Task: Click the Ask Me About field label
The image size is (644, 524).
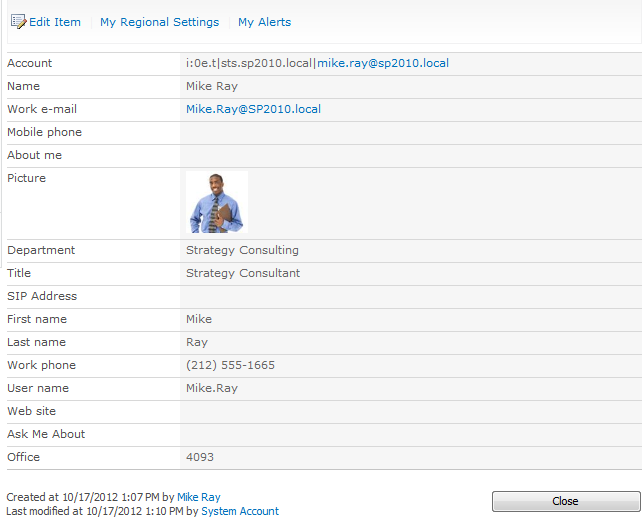Action: (x=46, y=434)
